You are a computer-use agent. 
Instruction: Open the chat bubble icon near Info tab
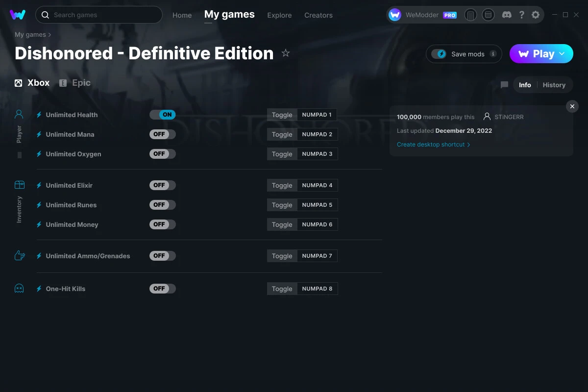pyautogui.click(x=504, y=84)
